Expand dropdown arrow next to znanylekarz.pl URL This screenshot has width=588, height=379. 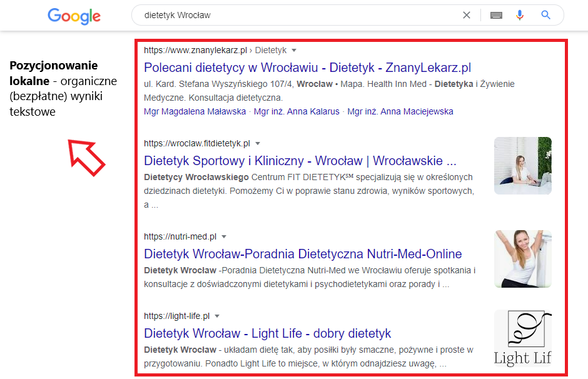294,50
